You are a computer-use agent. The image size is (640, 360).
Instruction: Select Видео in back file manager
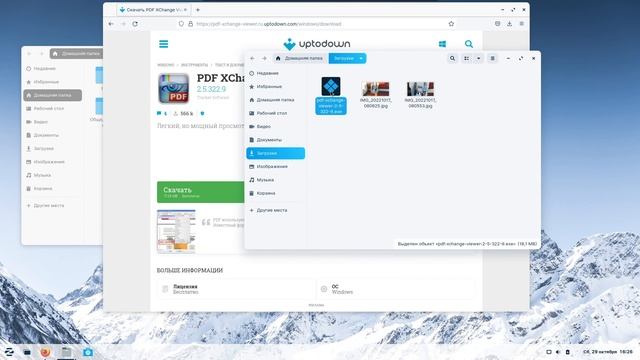[53, 122]
